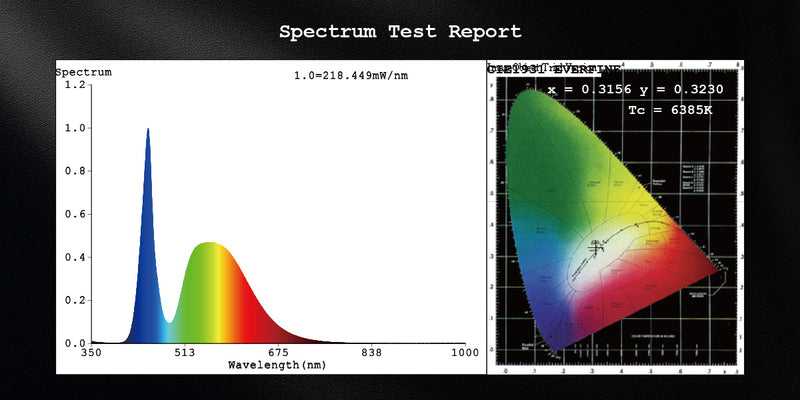Viewport: 800px width, 400px height.
Task: Select the 838 wavelength tick label
Action: [371, 353]
